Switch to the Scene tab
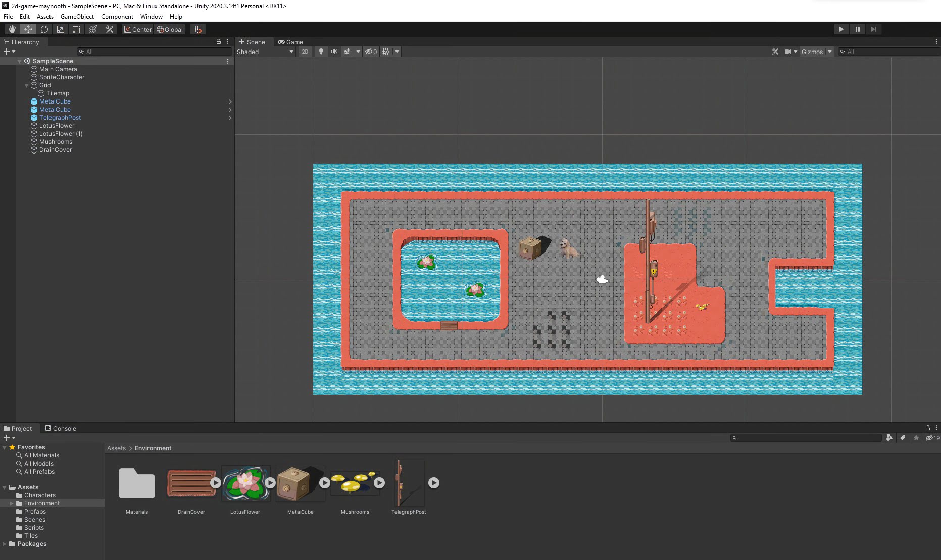The height and width of the screenshot is (560, 941). tap(252, 42)
